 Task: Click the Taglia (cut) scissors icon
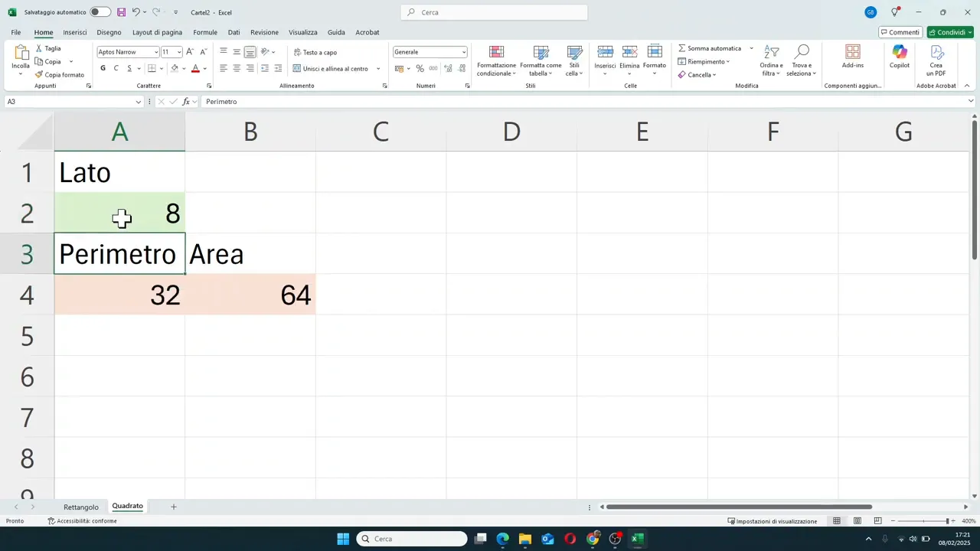click(x=39, y=48)
